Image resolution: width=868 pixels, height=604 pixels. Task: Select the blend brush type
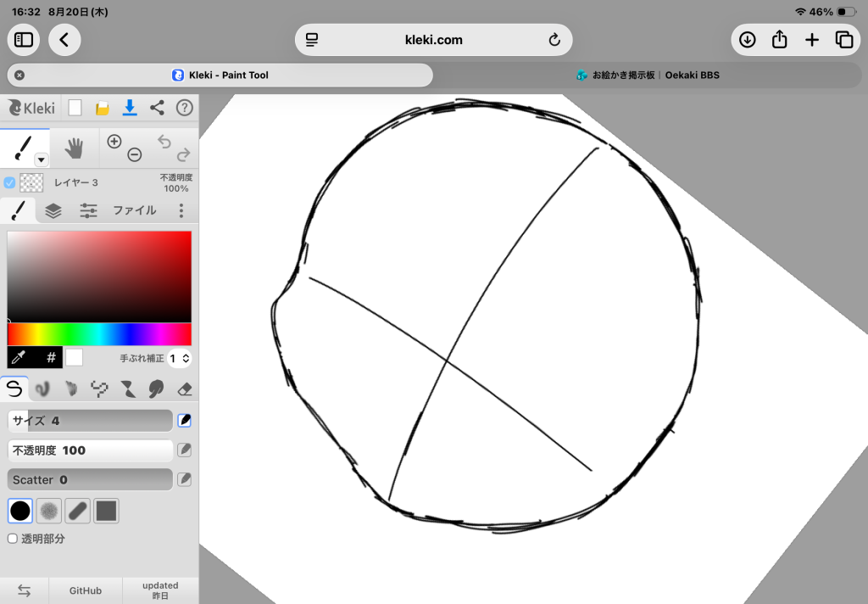point(42,389)
